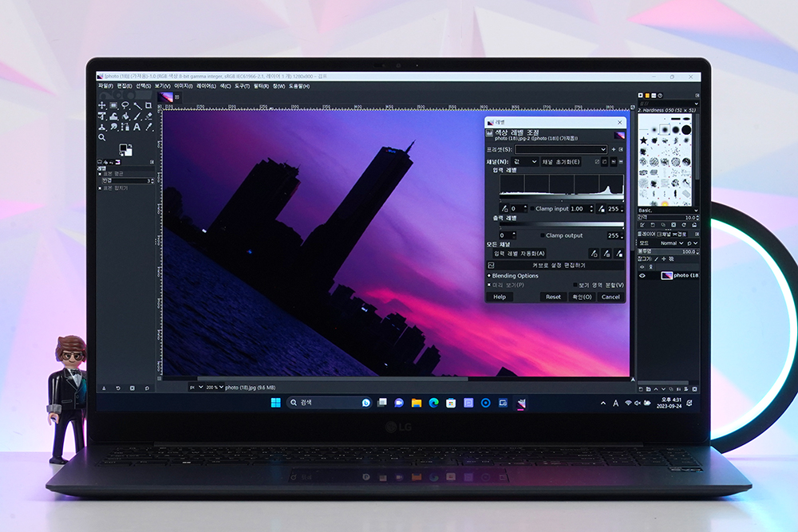Select the Eraser tool
Viewport: 798px width, 532px height.
pyautogui.click(x=148, y=116)
